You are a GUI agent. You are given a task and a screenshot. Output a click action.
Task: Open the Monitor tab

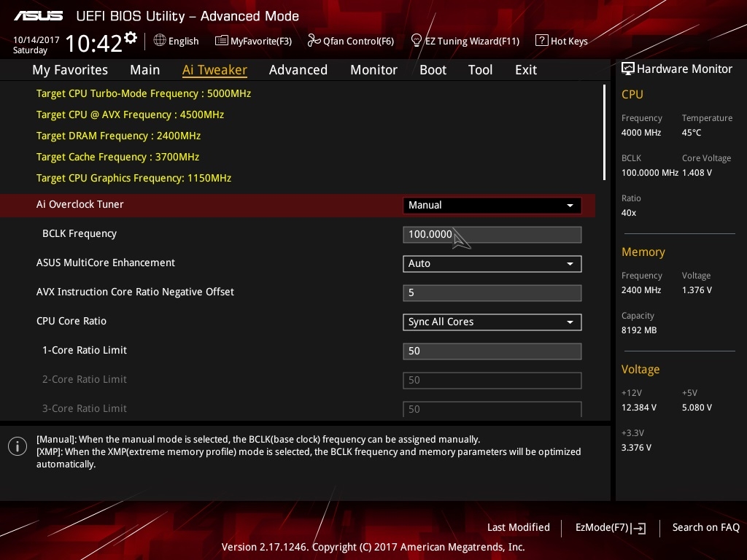373,70
